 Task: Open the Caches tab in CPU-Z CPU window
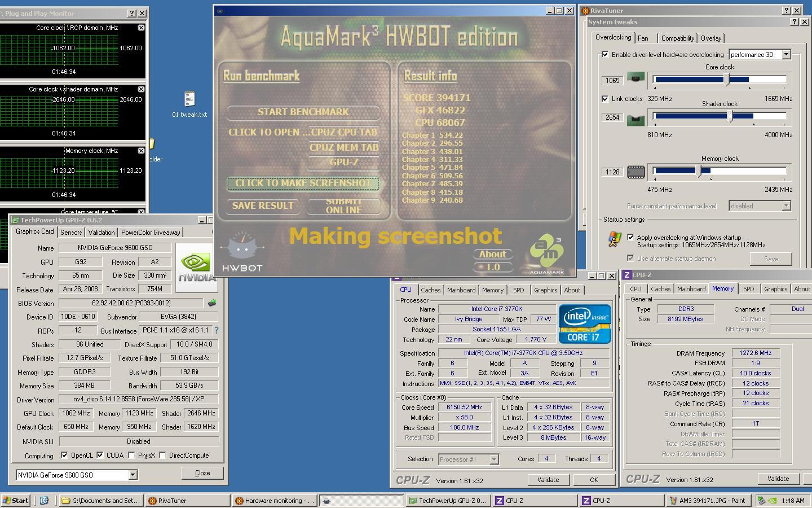coord(430,290)
